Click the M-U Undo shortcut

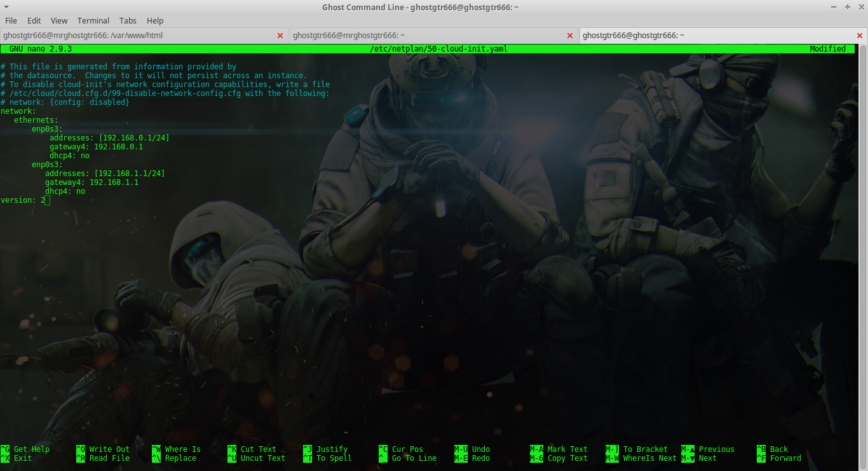pyautogui.click(x=472, y=449)
